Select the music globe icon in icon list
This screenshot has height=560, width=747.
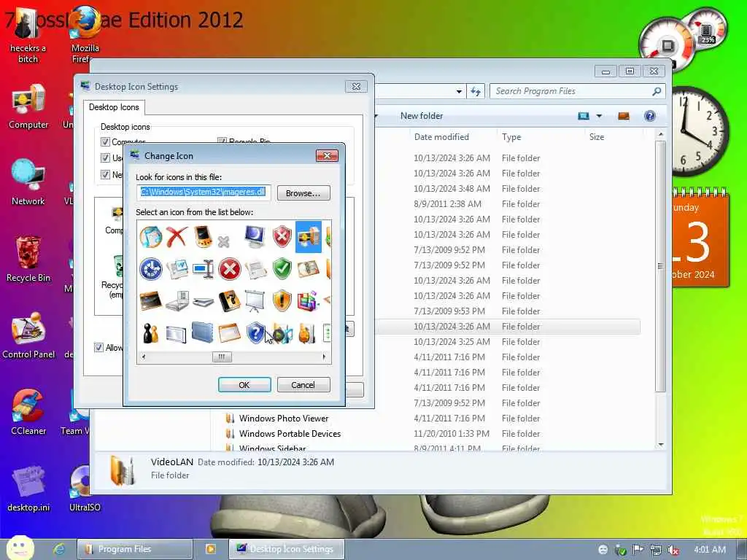point(150,236)
